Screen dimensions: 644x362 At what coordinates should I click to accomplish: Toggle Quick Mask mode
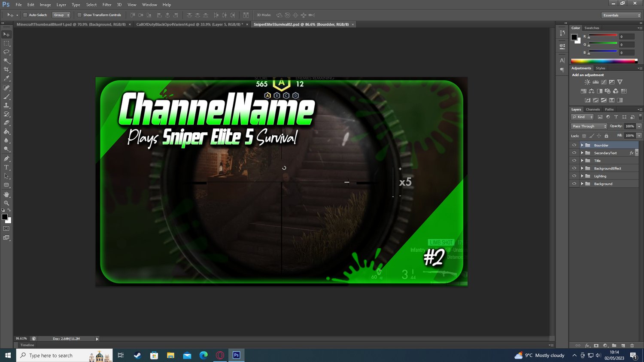click(6, 229)
